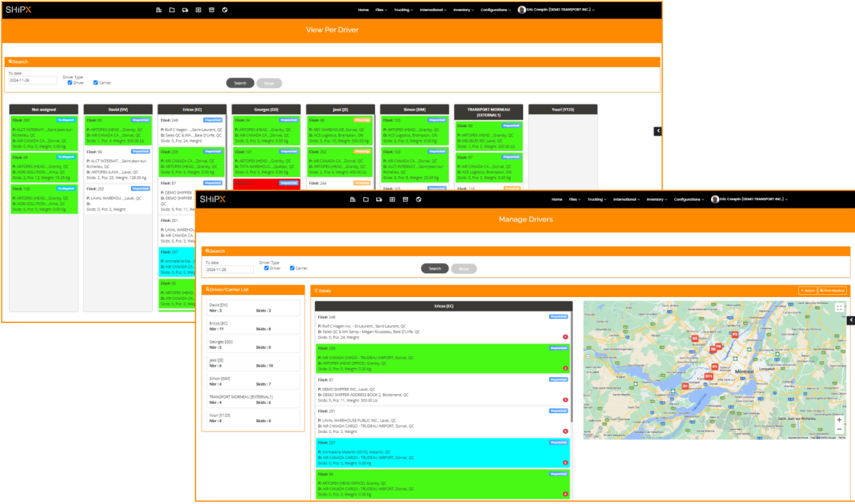Open Files dropdown in Manage Drivers menu
This screenshot has height=504, width=855.
(x=575, y=199)
